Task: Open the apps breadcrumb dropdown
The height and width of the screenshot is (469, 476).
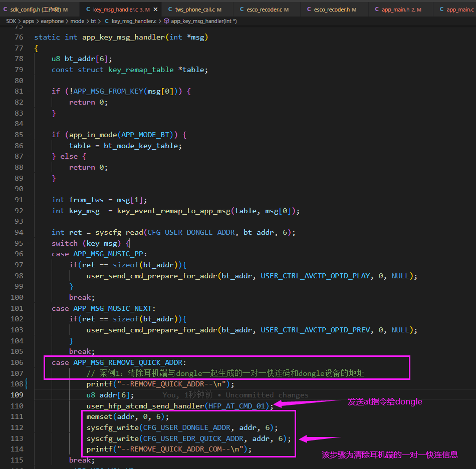Action: [28, 21]
